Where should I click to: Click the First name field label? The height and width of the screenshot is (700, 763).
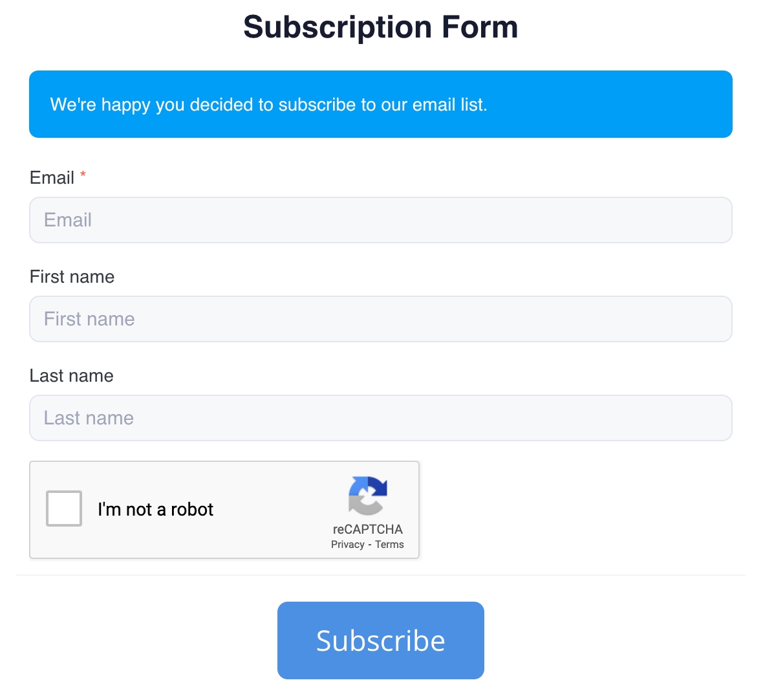click(x=72, y=277)
